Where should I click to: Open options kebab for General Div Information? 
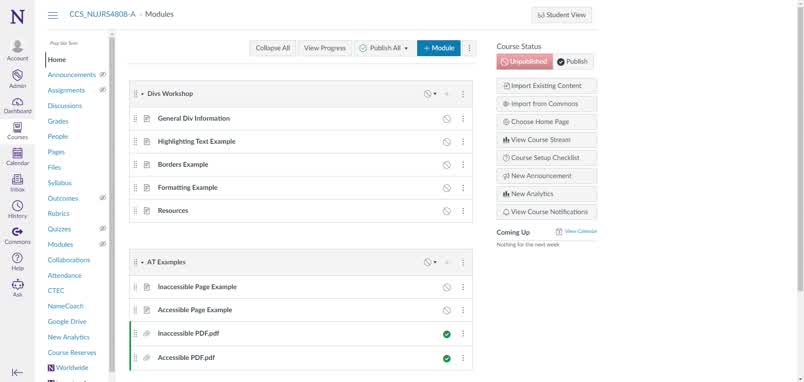tap(463, 118)
